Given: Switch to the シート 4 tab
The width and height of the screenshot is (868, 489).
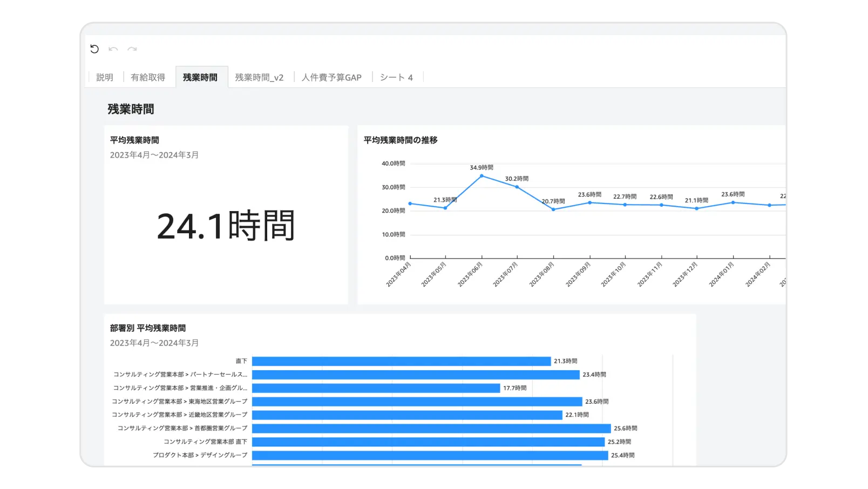Looking at the screenshot, I should [x=396, y=77].
